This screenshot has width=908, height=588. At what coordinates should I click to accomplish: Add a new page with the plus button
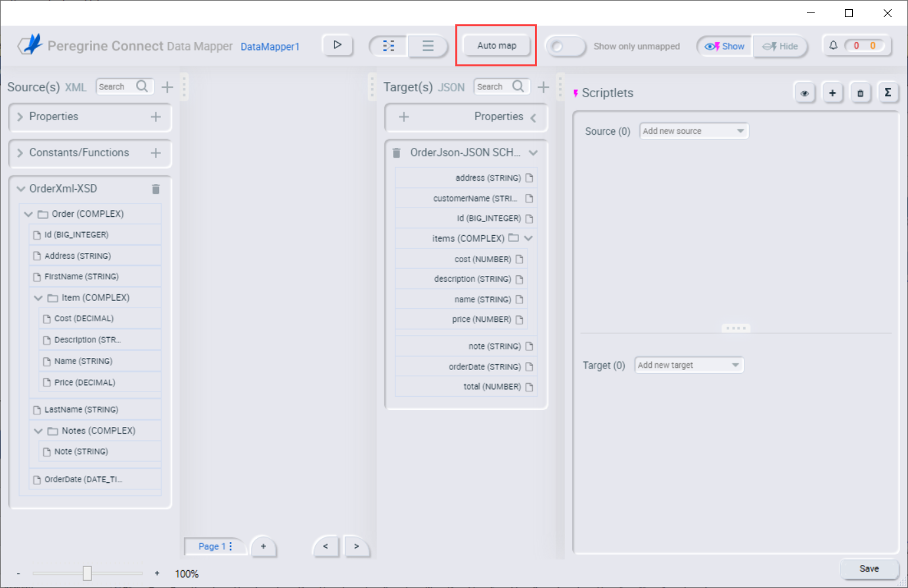[x=263, y=547]
